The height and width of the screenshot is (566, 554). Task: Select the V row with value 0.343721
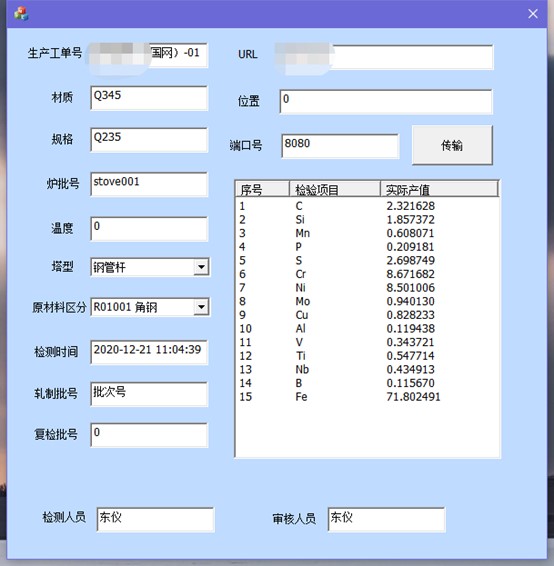coord(367,342)
